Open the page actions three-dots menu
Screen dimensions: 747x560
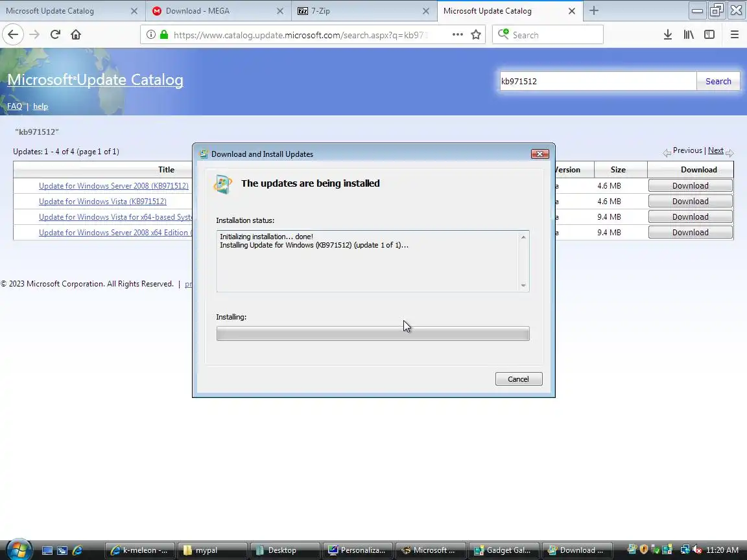[457, 34]
